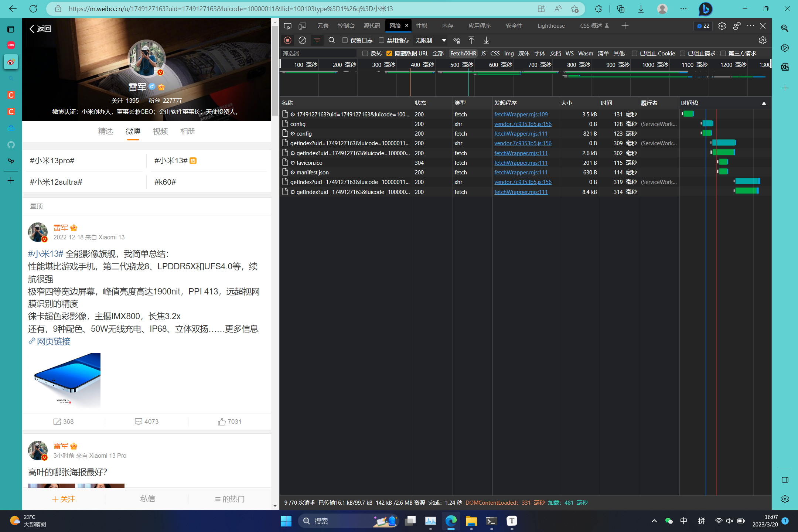798x532 pixels.
Task: Uncheck 隐藏数据 URL checkbox
Action: point(389,54)
